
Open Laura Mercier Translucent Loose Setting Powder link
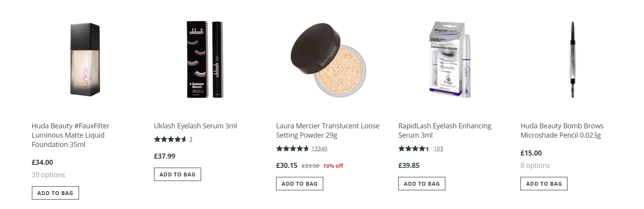point(327,131)
